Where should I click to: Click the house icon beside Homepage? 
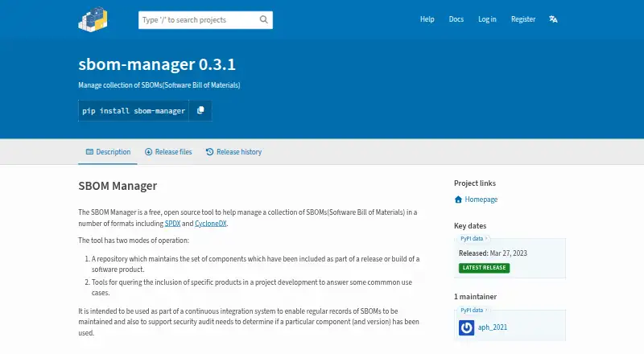point(458,200)
